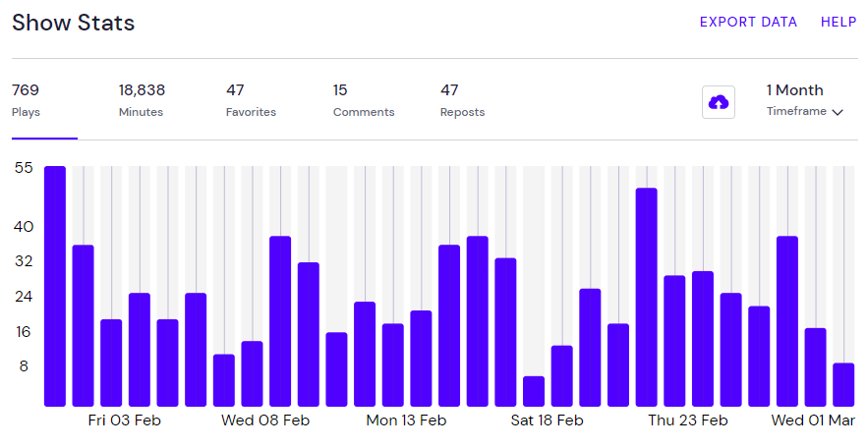
Task: Select the shortest bar above Sat 18 Feb
Action: [534, 391]
